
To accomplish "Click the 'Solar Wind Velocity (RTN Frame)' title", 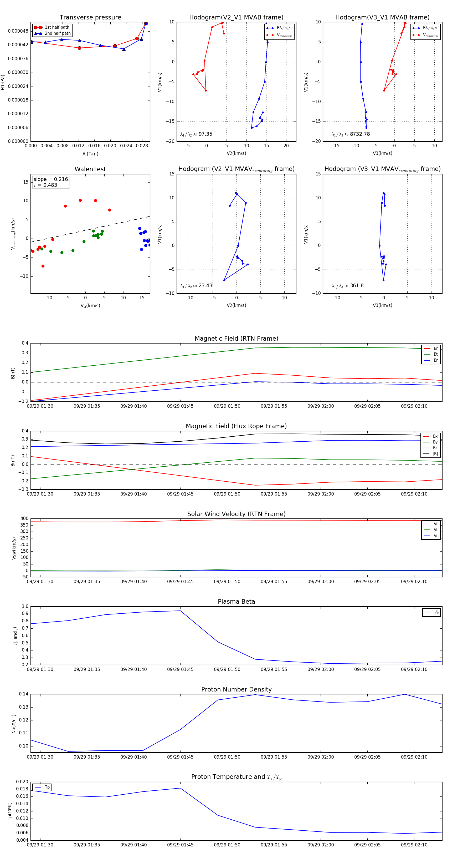I will pyautogui.click(x=236, y=514).
